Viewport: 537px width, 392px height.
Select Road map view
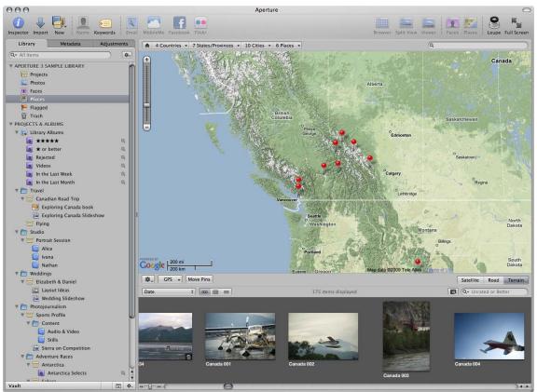[493, 280]
